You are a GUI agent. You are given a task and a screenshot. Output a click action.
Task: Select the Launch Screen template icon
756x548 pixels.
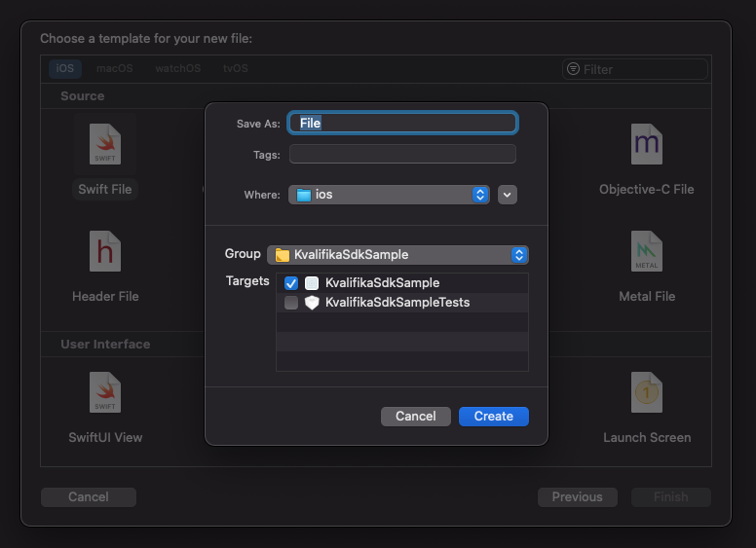pyautogui.click(x=647, y=392)
